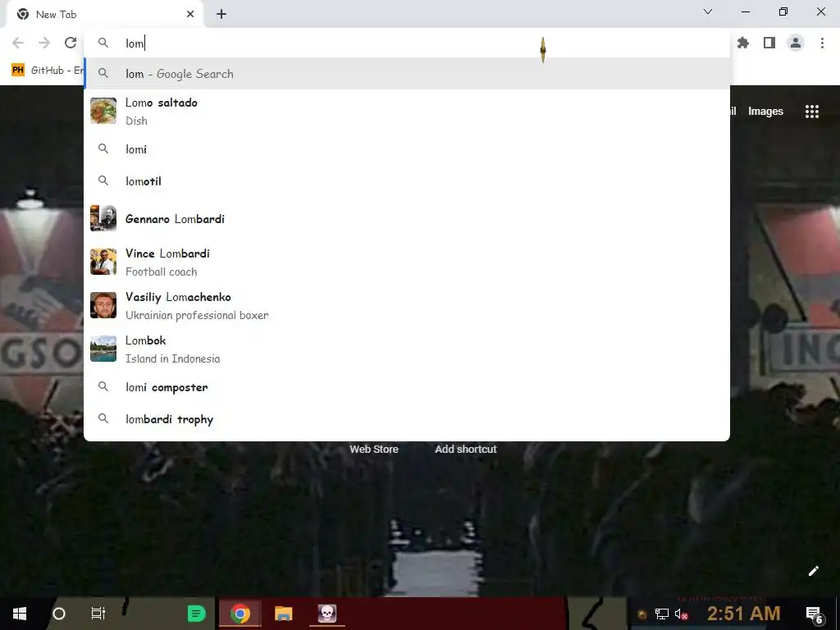Choose Vasiliy Lomachenko suggestion
Image resolution: width=840 pixels, height=630 pixels.
(x=407, y=306)
